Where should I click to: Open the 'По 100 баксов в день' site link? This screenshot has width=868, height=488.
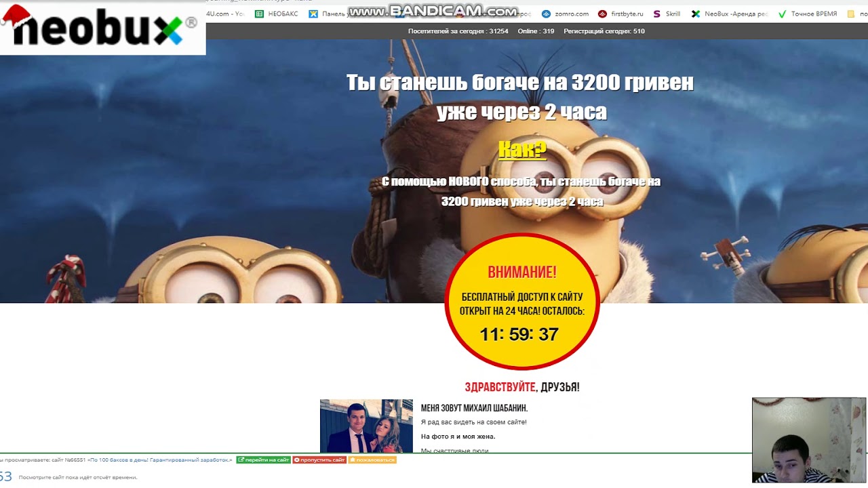[x=159, y=460]
